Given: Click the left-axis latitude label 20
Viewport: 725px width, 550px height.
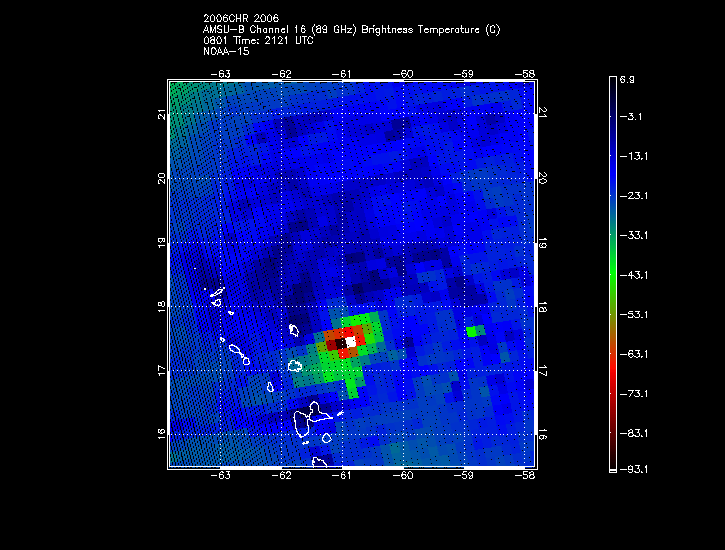Looking at the screenshot, I should click(x=161, y=178).
